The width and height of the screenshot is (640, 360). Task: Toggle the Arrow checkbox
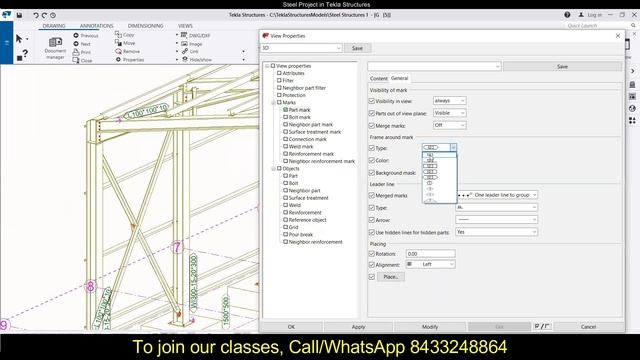371,220
